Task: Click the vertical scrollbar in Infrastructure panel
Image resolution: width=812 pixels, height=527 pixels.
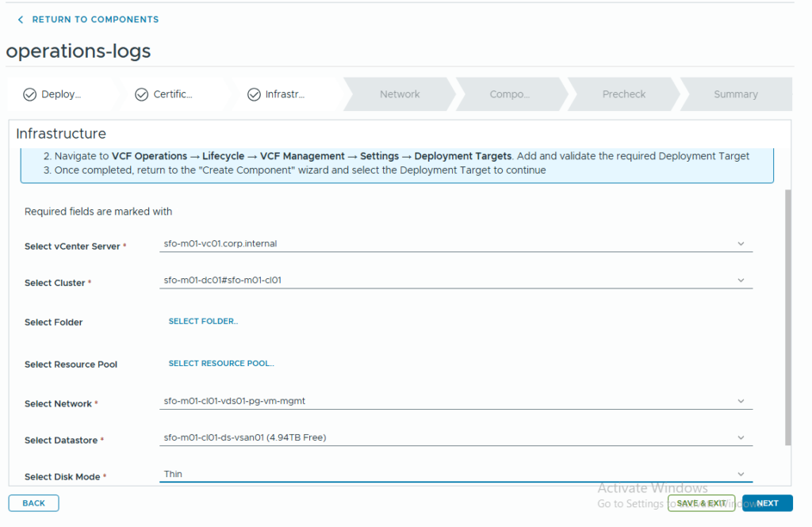Action: pos(787,317)
